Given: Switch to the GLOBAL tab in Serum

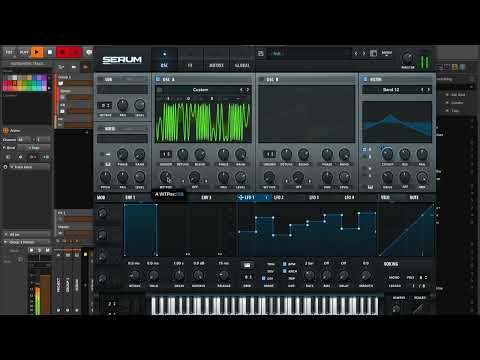Looking at the screenshot, I should (242, 60).
